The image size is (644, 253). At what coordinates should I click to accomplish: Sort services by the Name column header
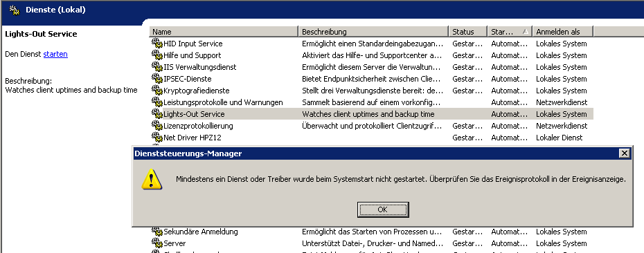pyautogui.click(x=224, y=32)
